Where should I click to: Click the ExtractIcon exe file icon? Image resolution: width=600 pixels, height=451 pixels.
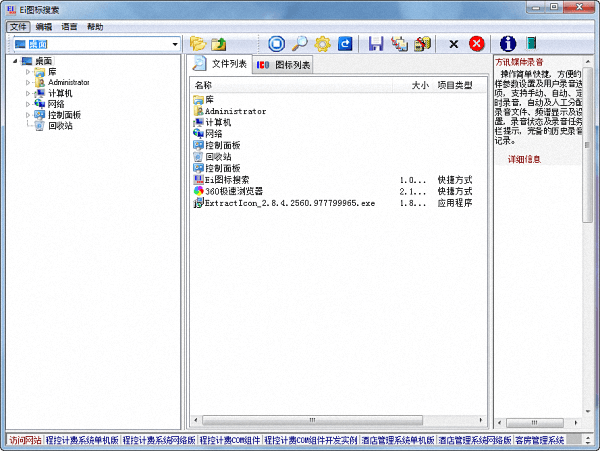[199, 203]
